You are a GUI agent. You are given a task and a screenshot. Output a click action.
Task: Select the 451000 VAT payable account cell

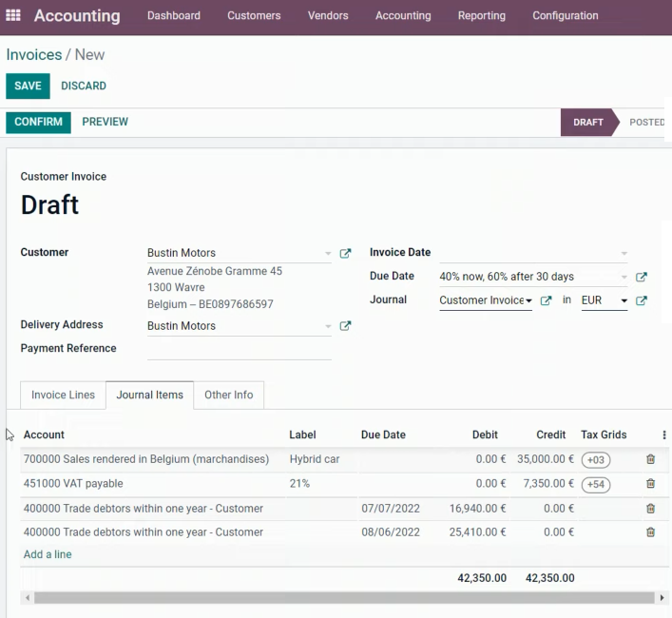click(x=73, y=483)
